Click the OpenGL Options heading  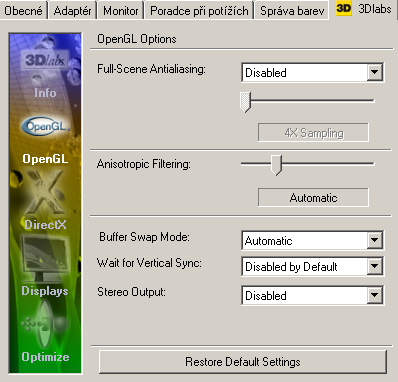pos(137,39)
